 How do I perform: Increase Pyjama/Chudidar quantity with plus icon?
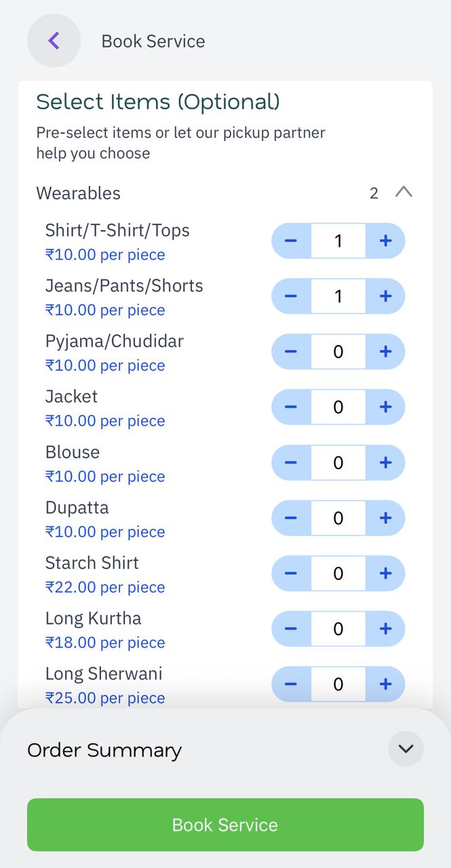coord(385,351)
